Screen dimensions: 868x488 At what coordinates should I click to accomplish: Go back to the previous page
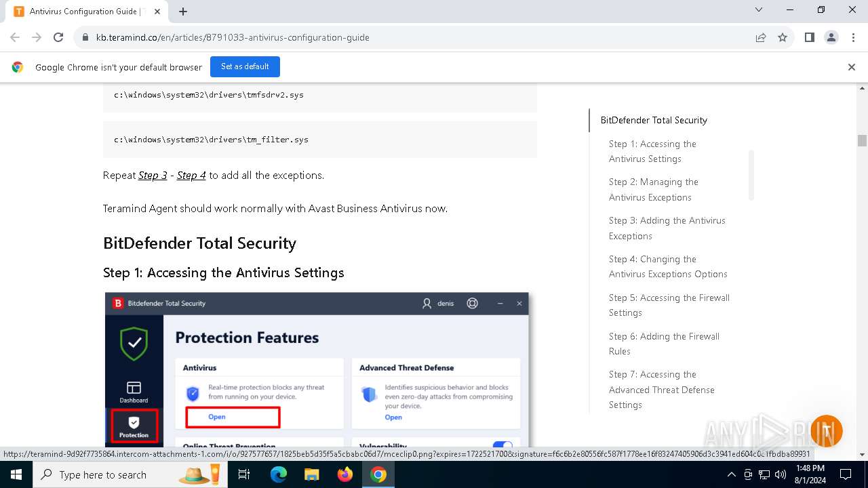[x=15, y=37]
